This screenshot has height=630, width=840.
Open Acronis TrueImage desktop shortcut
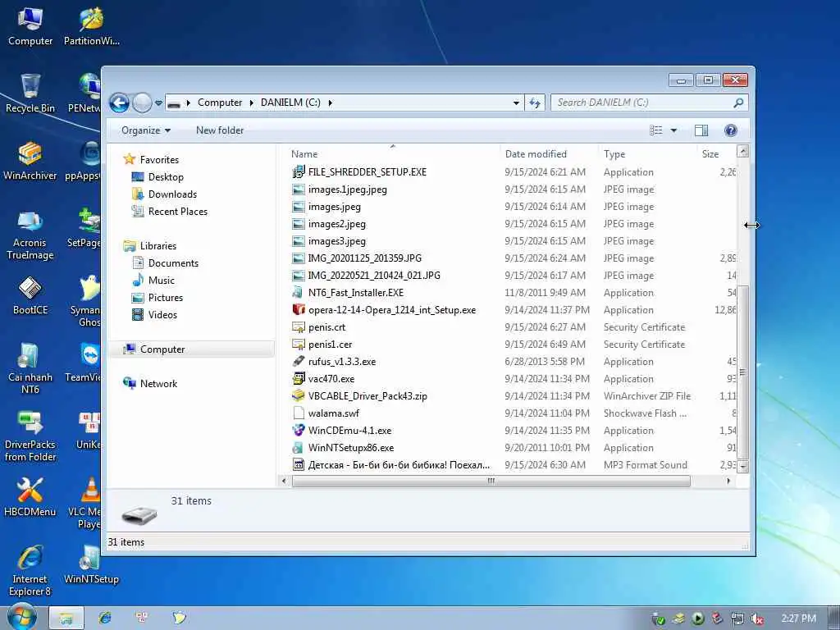tap(30, 235)
